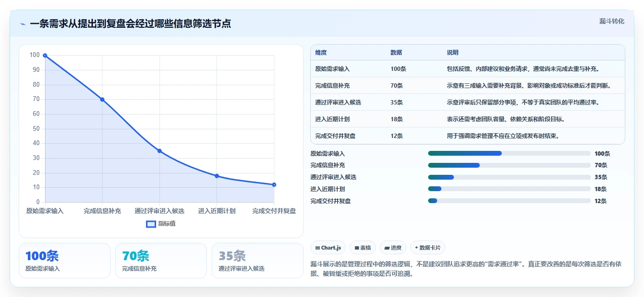
Task: Click progress value 12条 at bar end
Action: [600, 201]
